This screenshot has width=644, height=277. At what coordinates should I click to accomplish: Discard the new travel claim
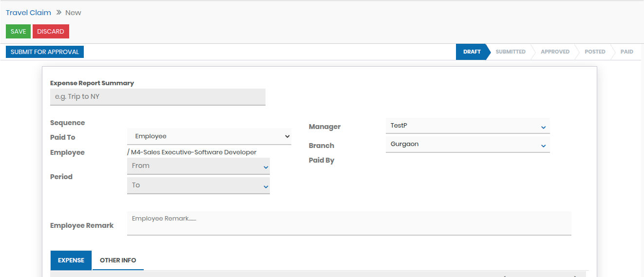click(x=51, y=32)
